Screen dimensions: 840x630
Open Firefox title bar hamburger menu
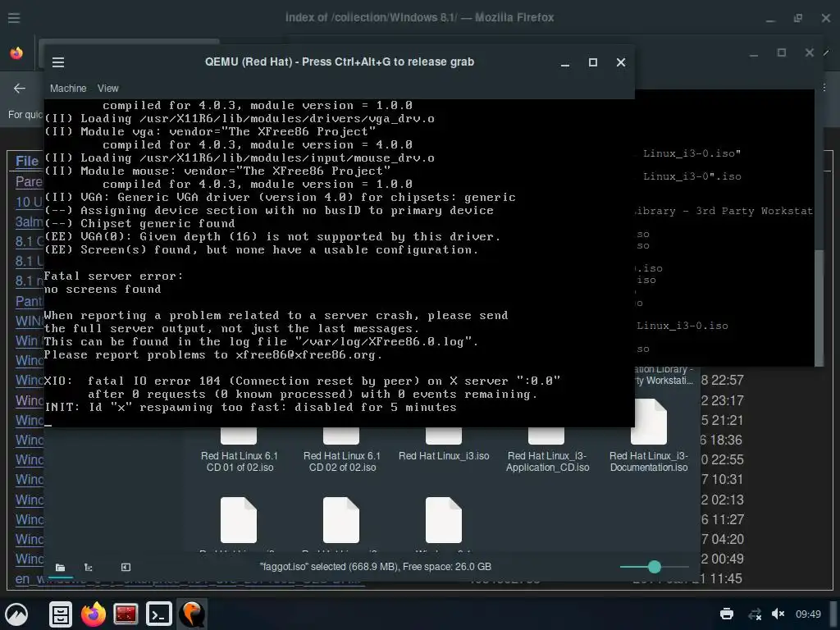click(14, 18)
